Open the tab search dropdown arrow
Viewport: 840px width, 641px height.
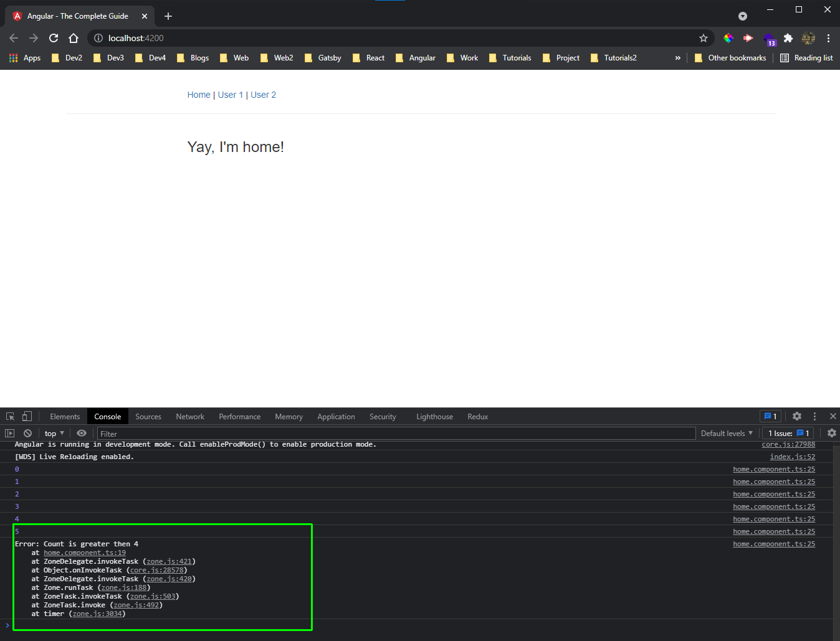pos(743,16)
